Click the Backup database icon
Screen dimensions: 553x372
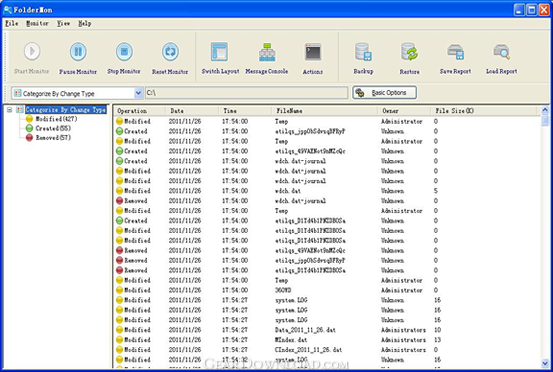(x=363, y=52)
